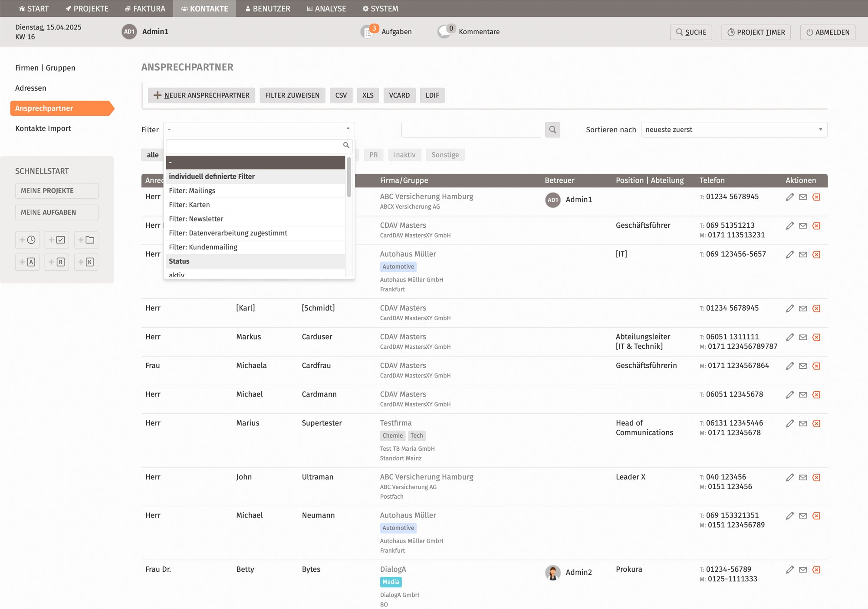868x609 pixels.
Task: Email John Ultraman via the envelope icon
Action: pos(803,478)
